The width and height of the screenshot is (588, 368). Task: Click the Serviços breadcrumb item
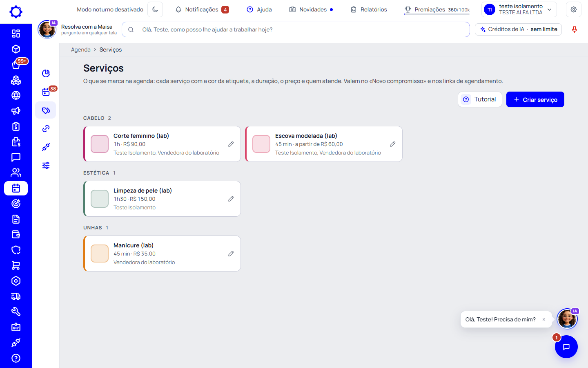point(111,49)
